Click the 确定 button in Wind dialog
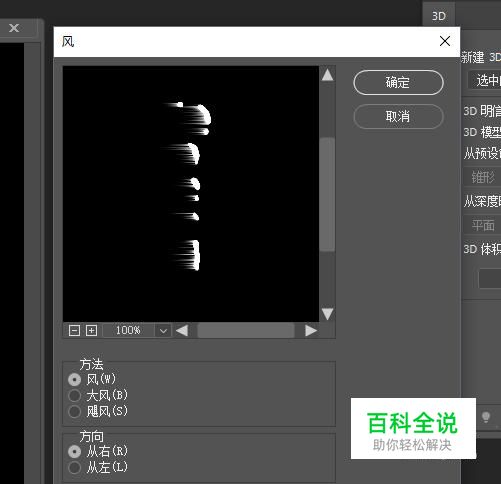501x484 pixels. [398, 82]
